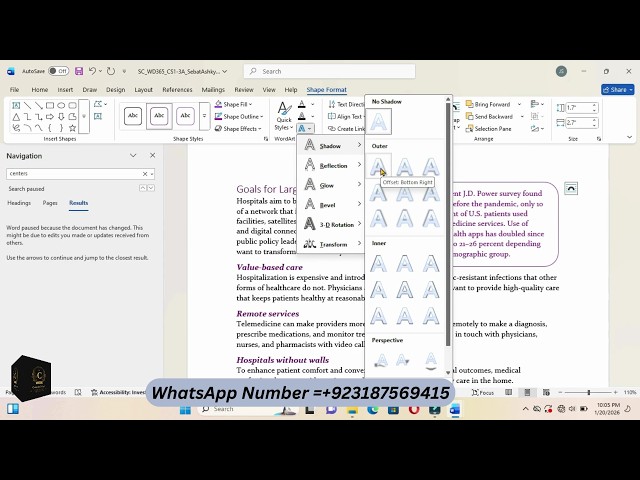640x480 pixels.
Task: Open the Glow submenu
Action: click(x=331, y=185)
